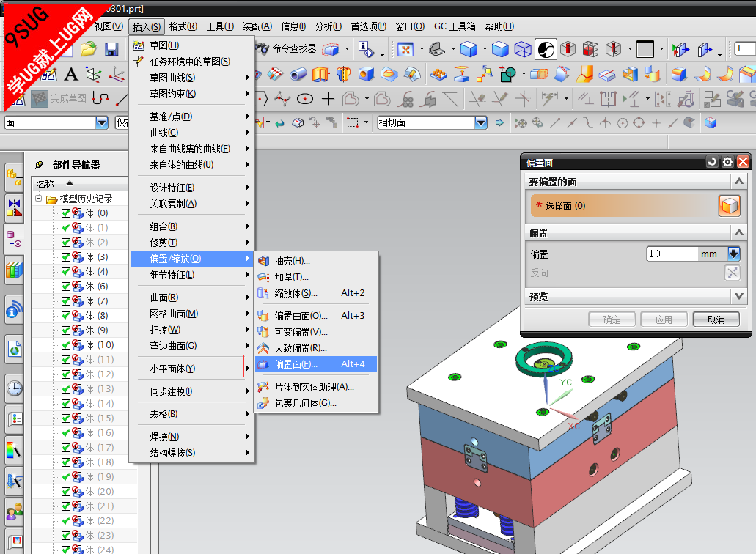
Task: Open the assembly navigator sidebar tab
Action: click(15, 178)
